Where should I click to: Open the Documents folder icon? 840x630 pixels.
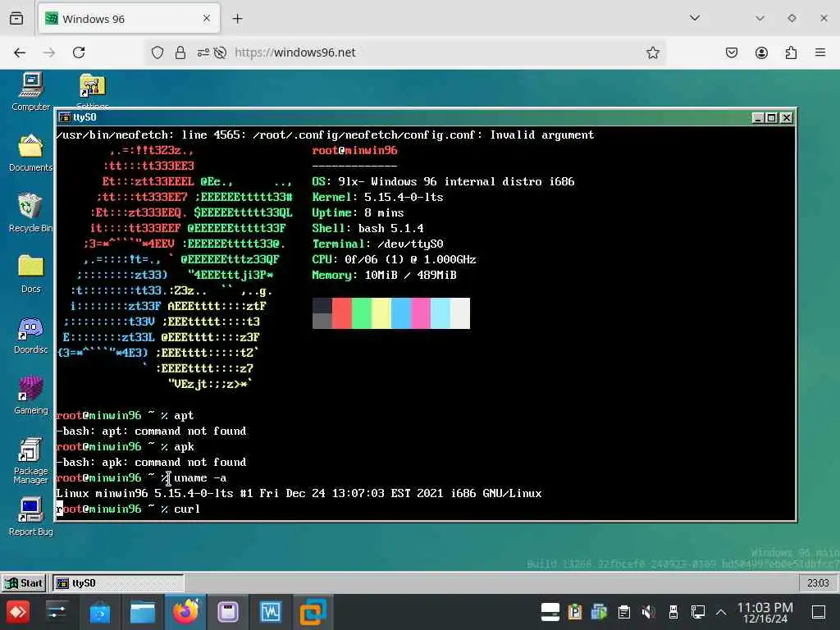point(30,153)
